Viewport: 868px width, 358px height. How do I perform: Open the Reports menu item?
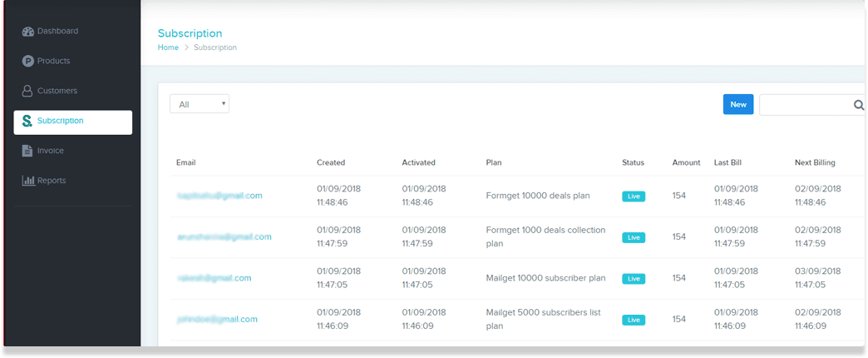(52, 181)
